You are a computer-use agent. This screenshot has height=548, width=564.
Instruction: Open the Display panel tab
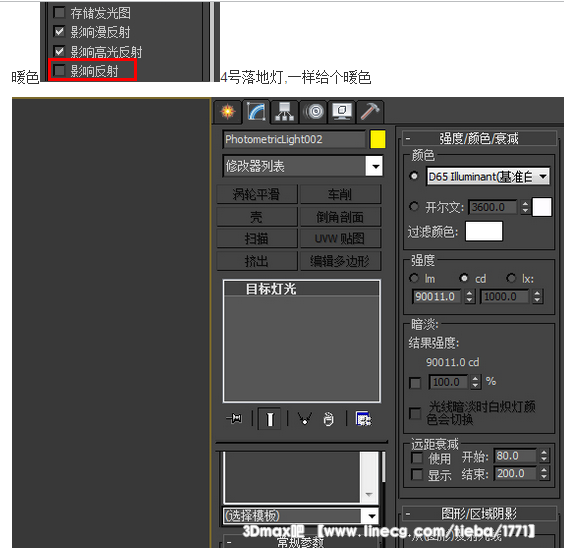342,112
